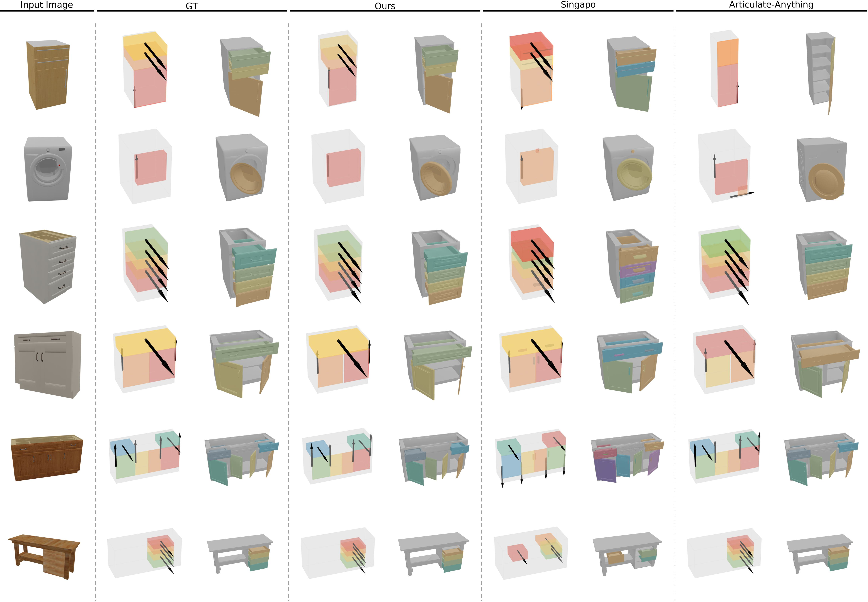Screen dimensions: 868x602
Task: Click GT first-row cabinet mesh with green drawers
Action: point(245,77)
